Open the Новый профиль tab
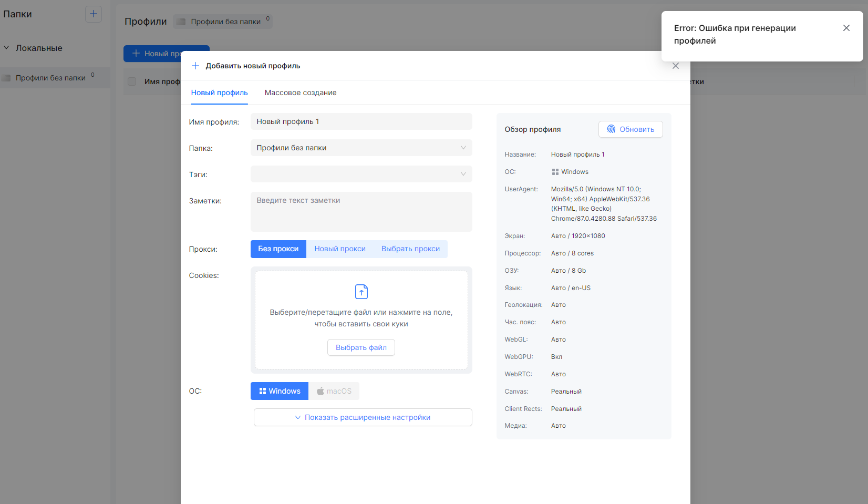 tap(220, 92)
